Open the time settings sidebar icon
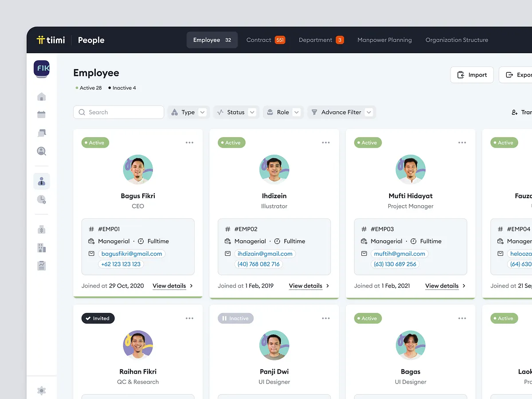532x399 pixels. click(42, 199)
